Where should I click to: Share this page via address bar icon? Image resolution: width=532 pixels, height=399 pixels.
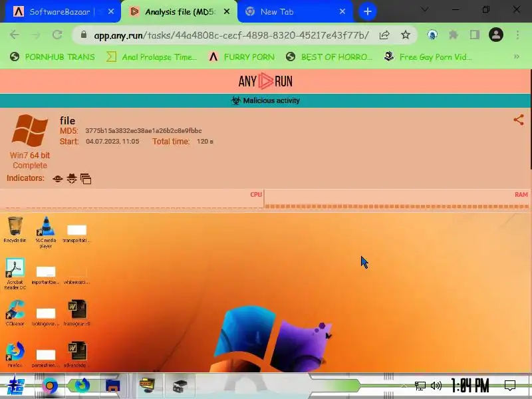coord(384,35)
